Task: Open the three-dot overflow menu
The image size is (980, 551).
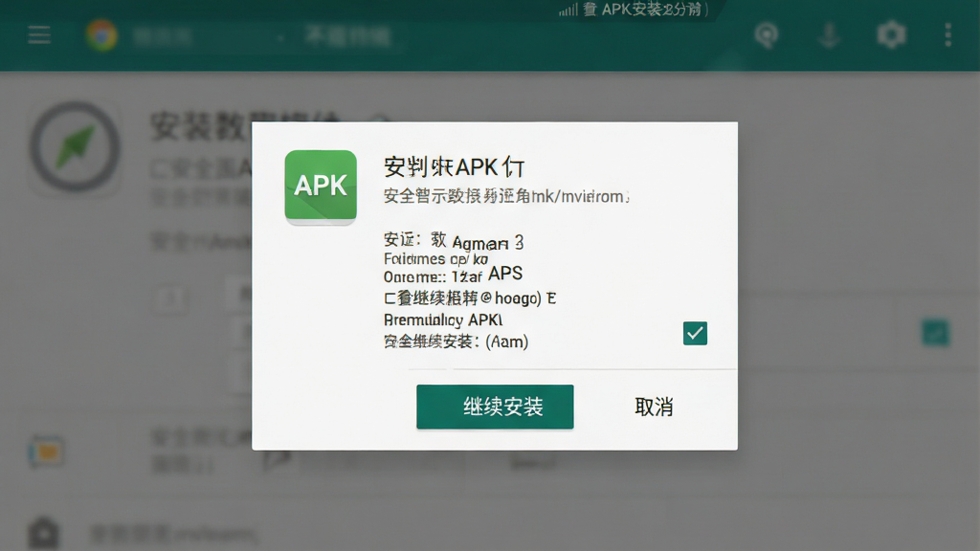Action: coord(948,35)
